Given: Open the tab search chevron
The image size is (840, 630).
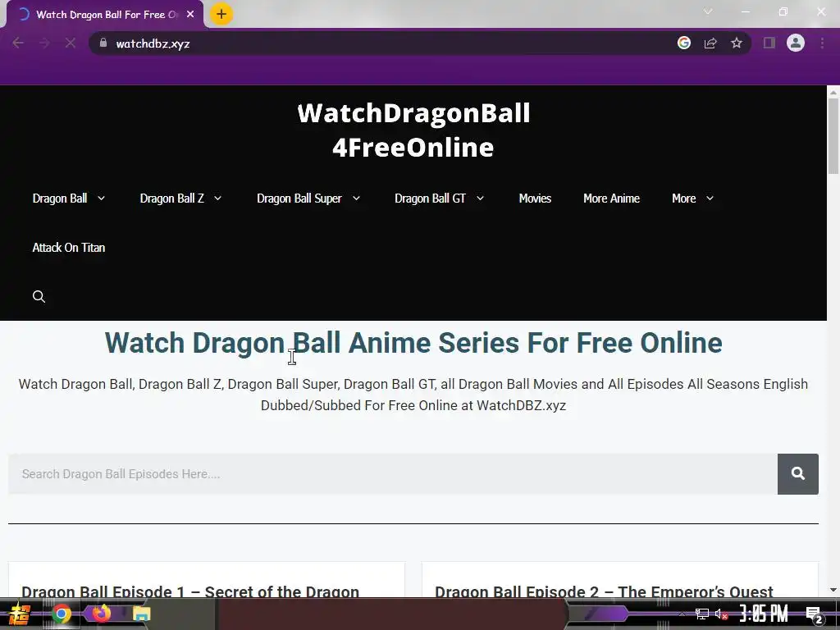Looking at the screenshot, I should pyautogui.click(x=708, y=11).
